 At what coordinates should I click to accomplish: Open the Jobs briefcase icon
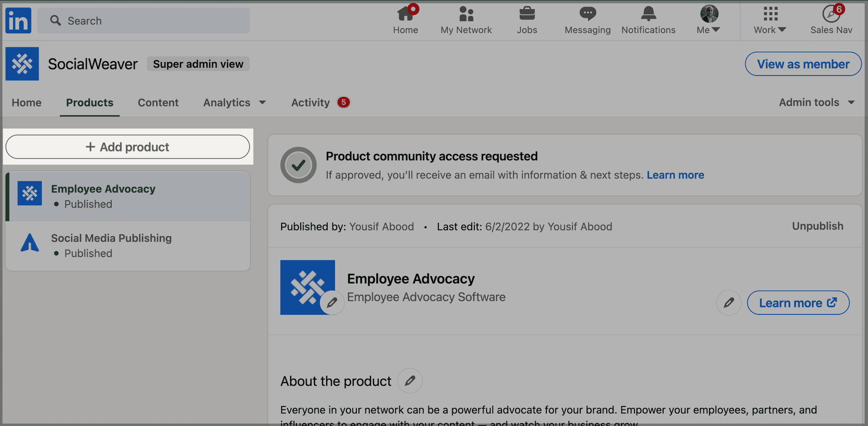[x=527, y=14]
